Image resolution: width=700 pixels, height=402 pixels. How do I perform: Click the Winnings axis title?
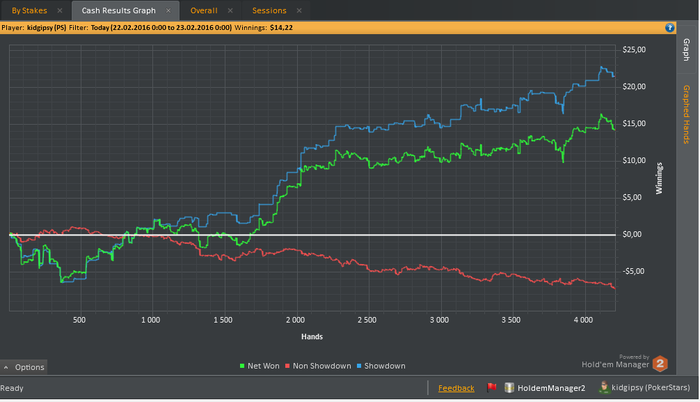(x=659, y=178)
